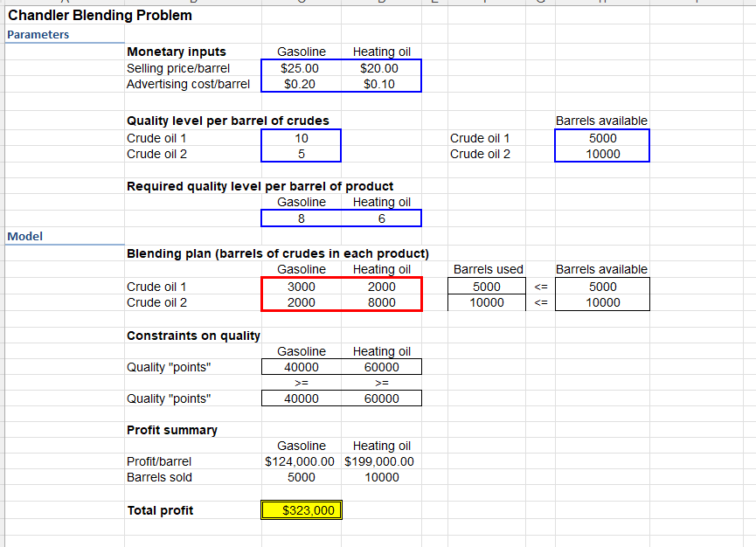
Task: Select the Barrels used 5000 cell
Action: click(x=487, y=287)
